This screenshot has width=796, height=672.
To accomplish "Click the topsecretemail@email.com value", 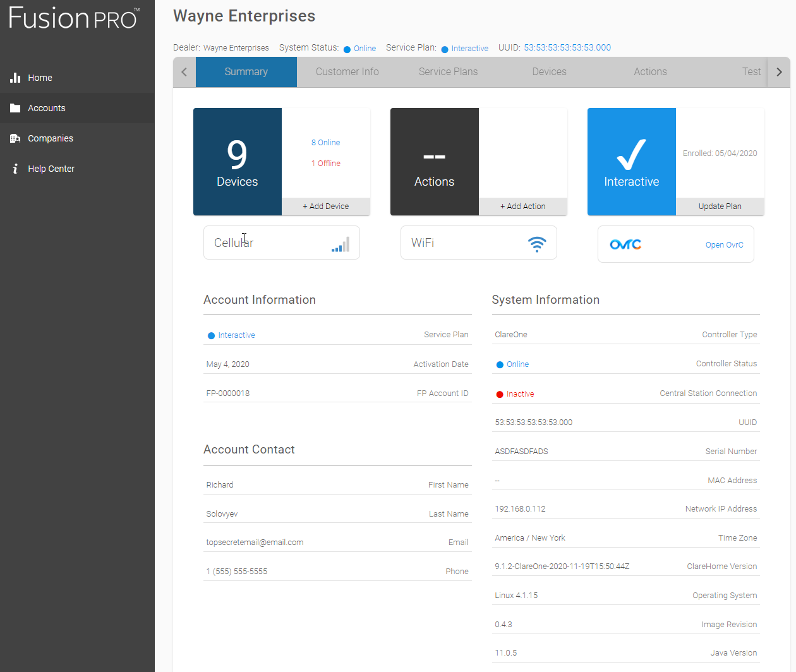I will tap(255, 543).
